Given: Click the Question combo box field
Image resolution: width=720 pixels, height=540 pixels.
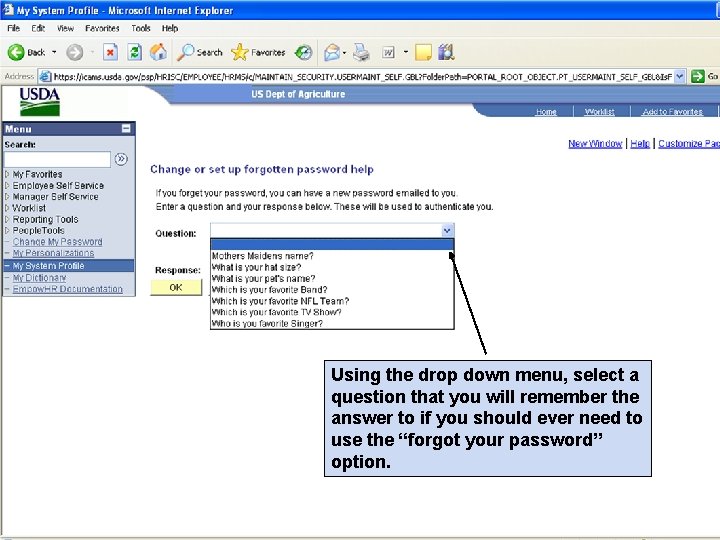Looking at the screenshot, I should point(332,231).
